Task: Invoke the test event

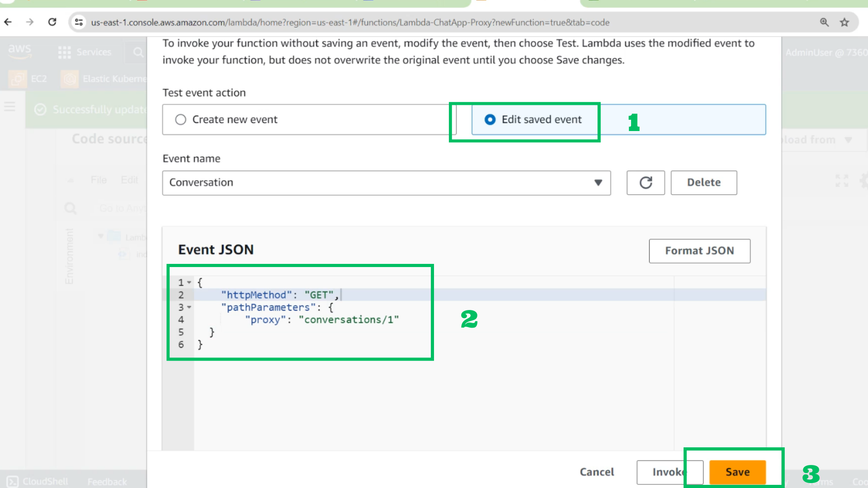Action: pos(670,472)
